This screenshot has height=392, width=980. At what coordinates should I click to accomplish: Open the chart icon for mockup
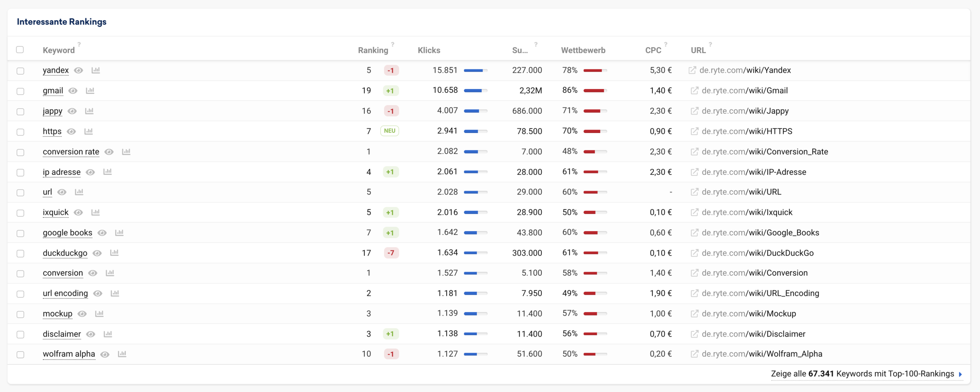click(99, 314)
